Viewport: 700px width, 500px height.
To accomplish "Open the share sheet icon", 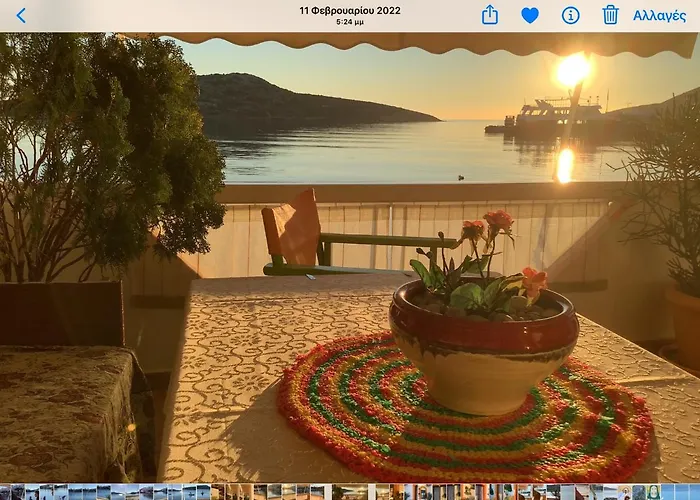I will 489,15.
